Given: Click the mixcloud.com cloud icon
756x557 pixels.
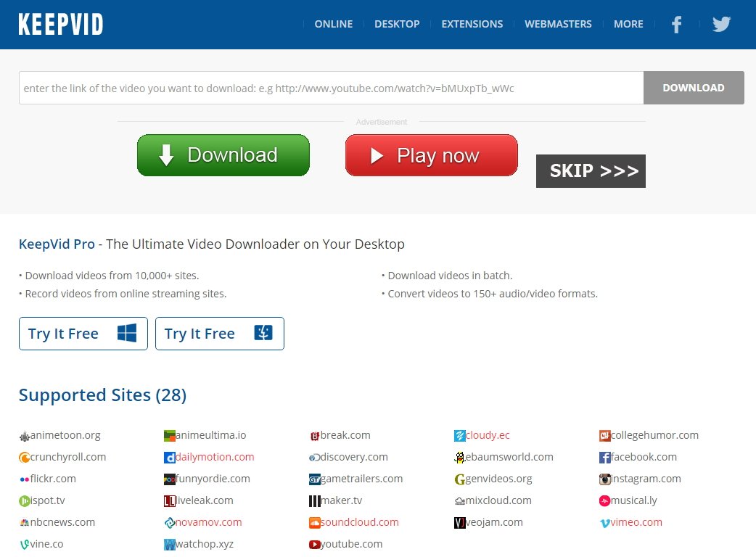Looking at the screenshot, I should point(459,502).
